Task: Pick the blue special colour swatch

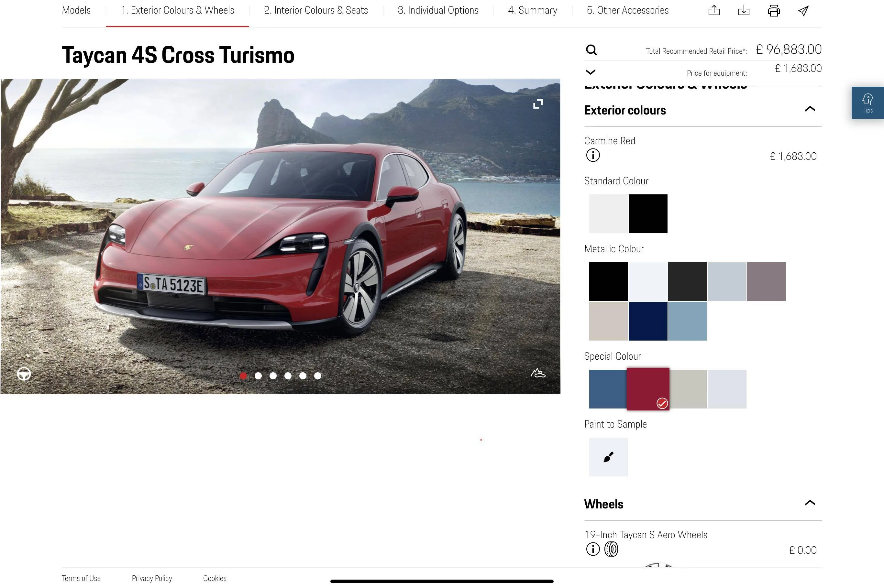Action: (608, 389)
